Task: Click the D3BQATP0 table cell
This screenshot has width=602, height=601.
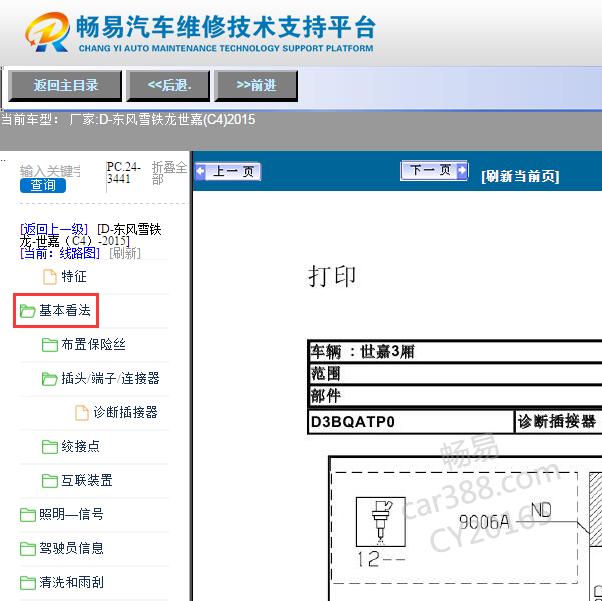Action: click(x=411, y=422)
